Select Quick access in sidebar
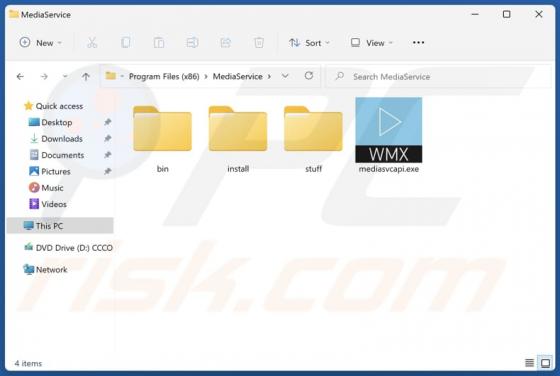This screenshot has height=376, width=560. pyautogui.click(x=54, y=106)
